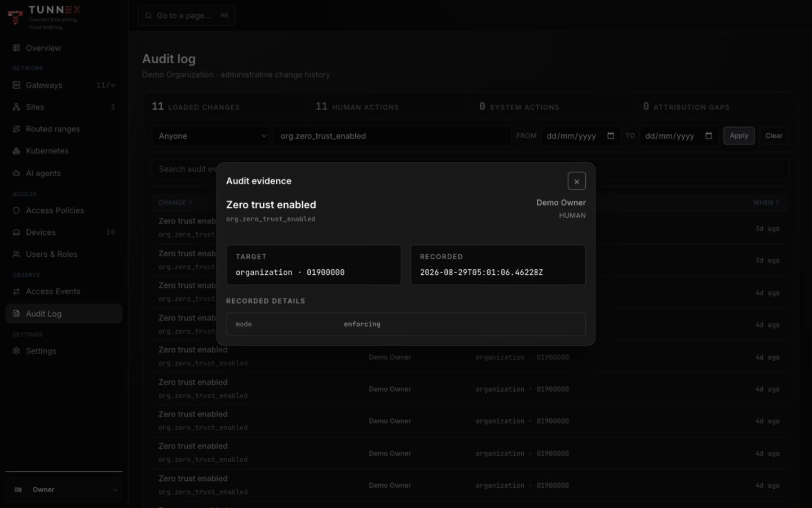This screenshot has width=812, height=508.
Task: Open the FROM date calendar picker icon
Action: coord(610,135)
